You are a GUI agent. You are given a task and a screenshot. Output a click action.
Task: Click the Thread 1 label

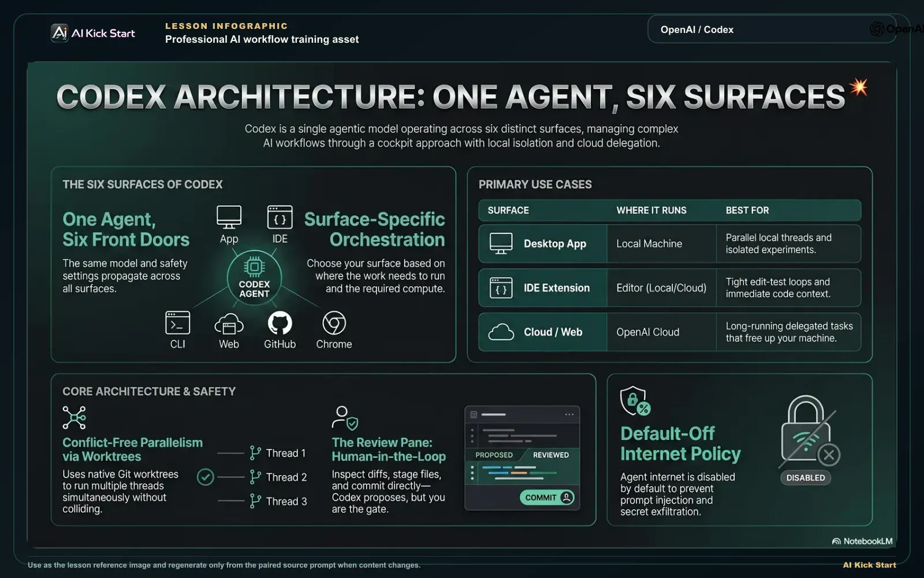[286, 453]
